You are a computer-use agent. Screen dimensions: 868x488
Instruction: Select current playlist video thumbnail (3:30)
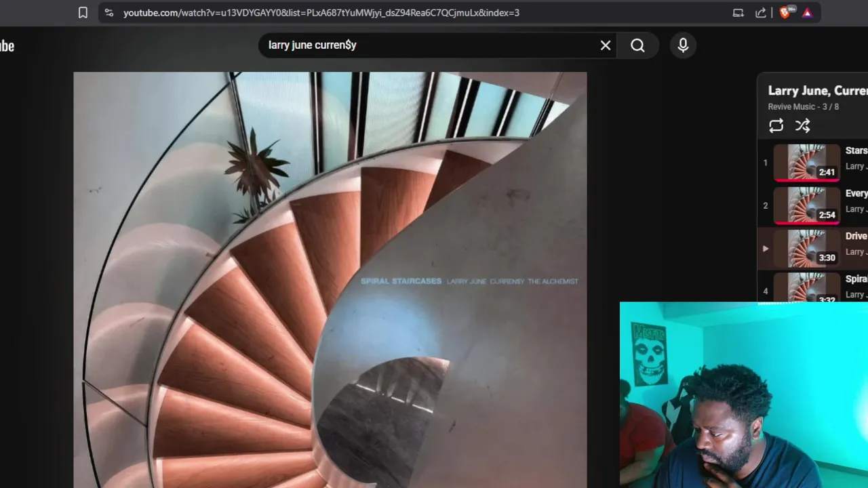click(807, 248)
